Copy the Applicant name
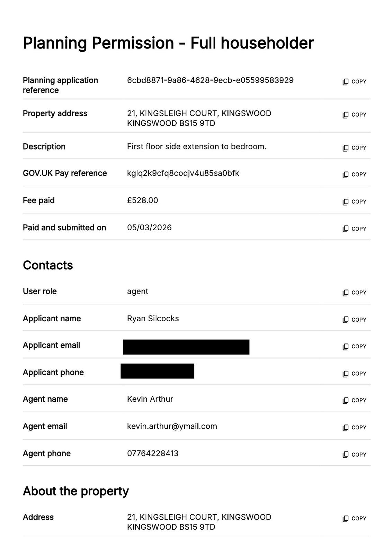Image resolution: width=392 pixels, height=554 pixels. point(354,320)
